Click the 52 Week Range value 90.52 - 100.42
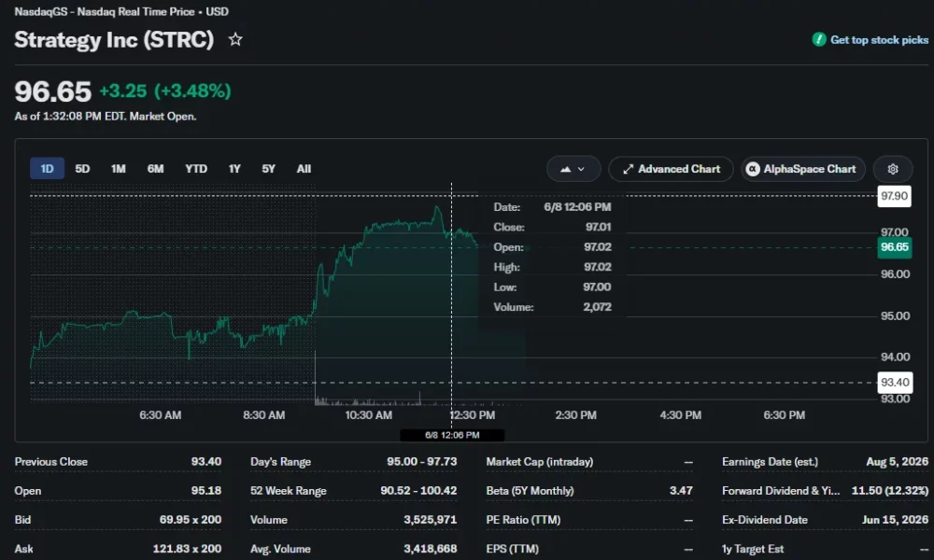Screen dimensions: 934x560 pos(418,491)
